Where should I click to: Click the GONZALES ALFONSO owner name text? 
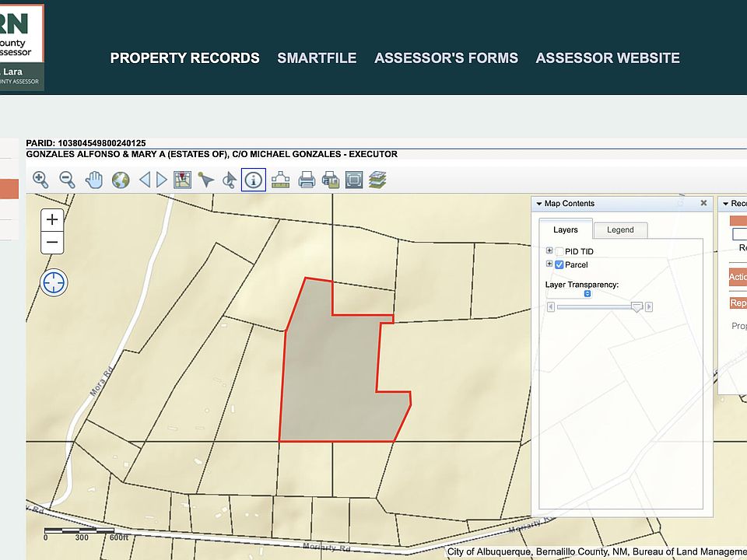click(x=212, y=154)
